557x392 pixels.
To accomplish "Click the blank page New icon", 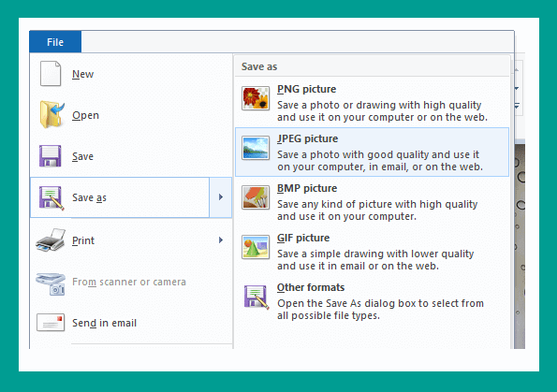I will [51, 74].
